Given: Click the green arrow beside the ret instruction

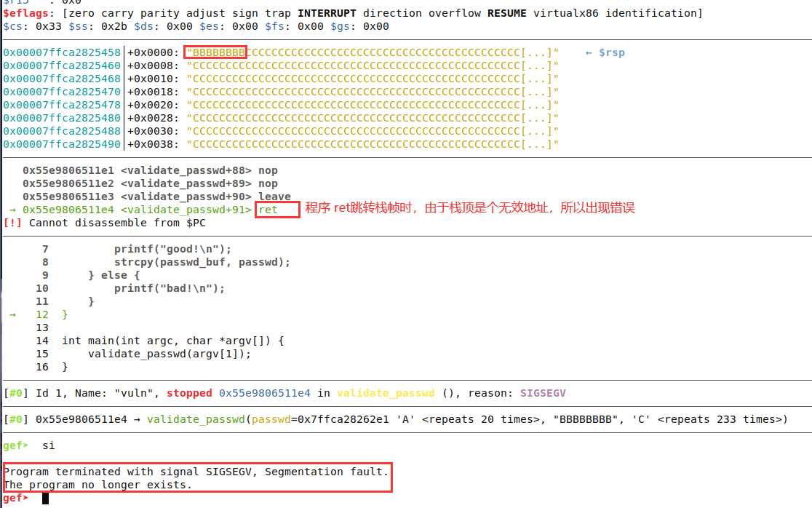Looking at the screenshot, I should coord(12,210).
